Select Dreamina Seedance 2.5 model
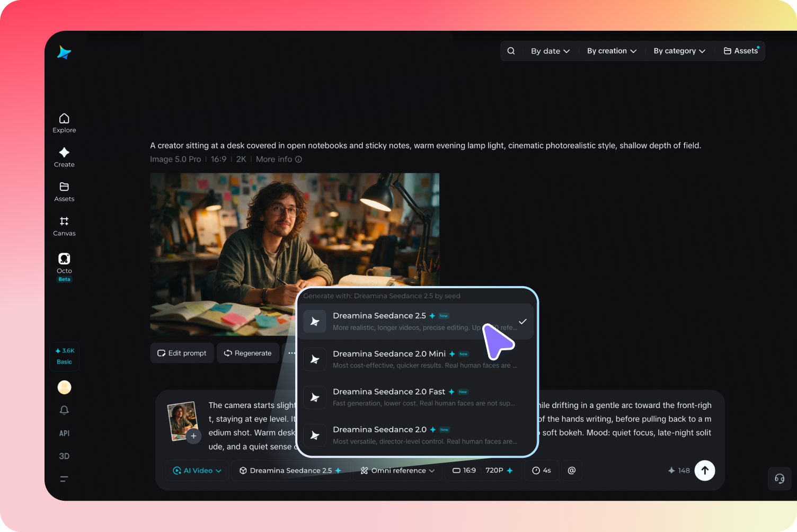The height and width of the screenshot is (532, 797). 415,321
